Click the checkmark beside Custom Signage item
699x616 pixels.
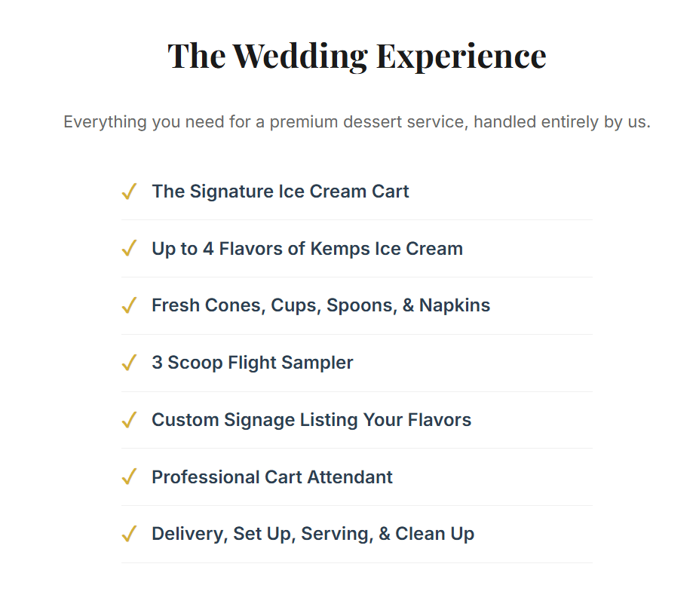(128, 420)
